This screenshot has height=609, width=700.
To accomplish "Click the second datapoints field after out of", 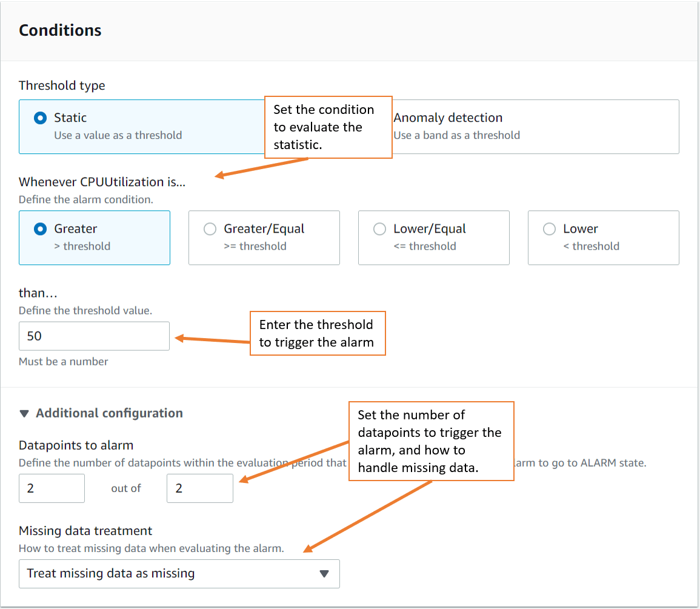I will [200, 488].
